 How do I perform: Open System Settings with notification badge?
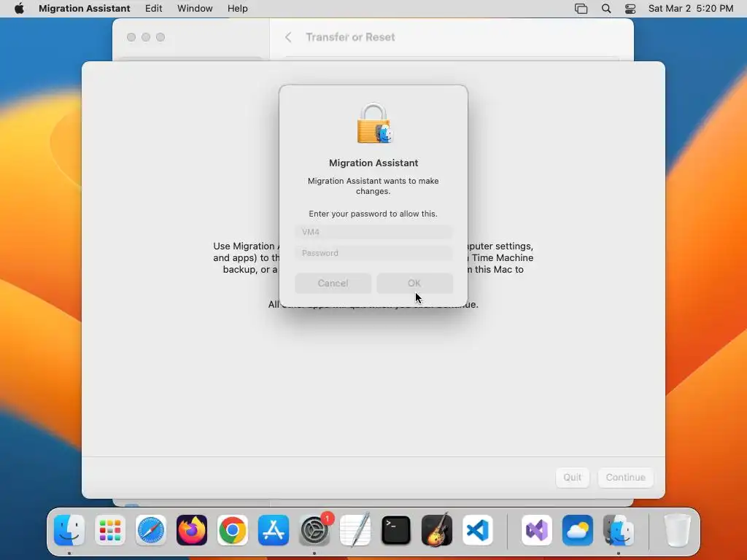coord(314,530)
